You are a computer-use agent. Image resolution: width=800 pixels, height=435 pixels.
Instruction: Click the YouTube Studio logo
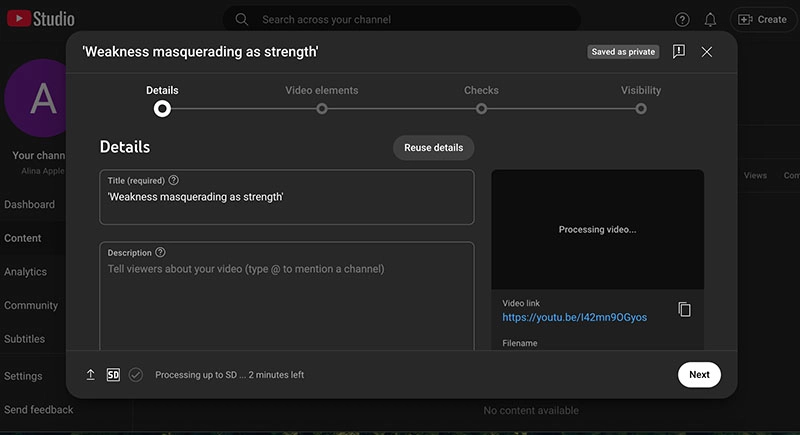coord(41,19)
